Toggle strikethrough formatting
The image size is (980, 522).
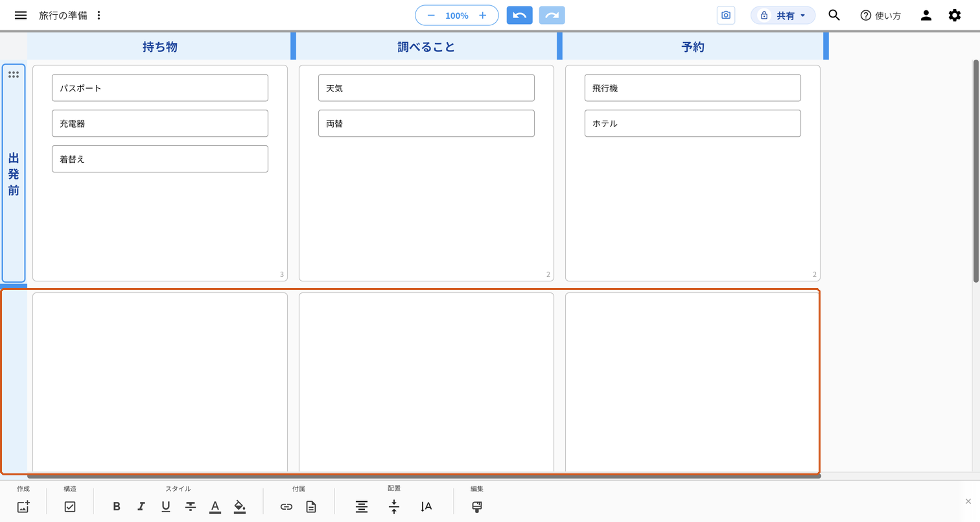191,507
